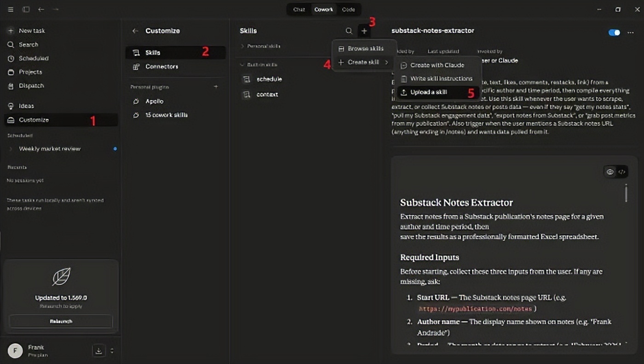The width and height of the screenshot is (644, 364).
Task: Open the account switcher chevrons by Frank
Action: (112, 351)
